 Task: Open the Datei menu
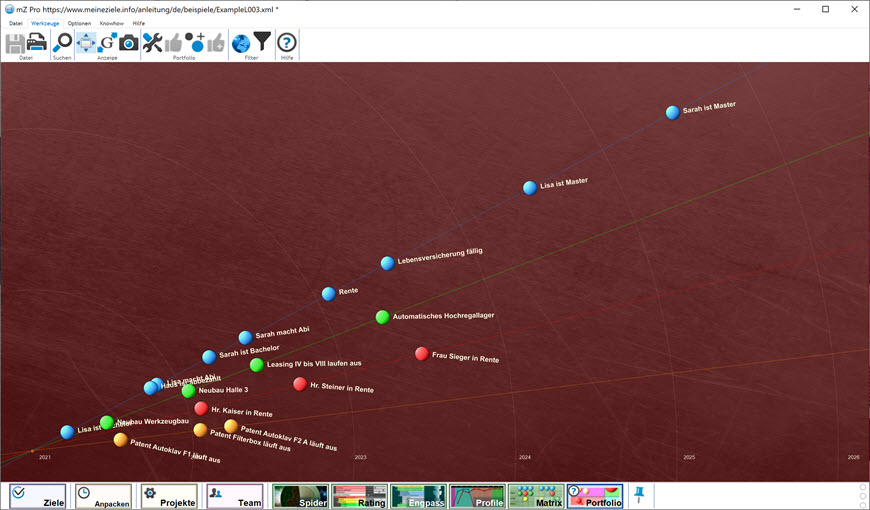click(16, 23)
